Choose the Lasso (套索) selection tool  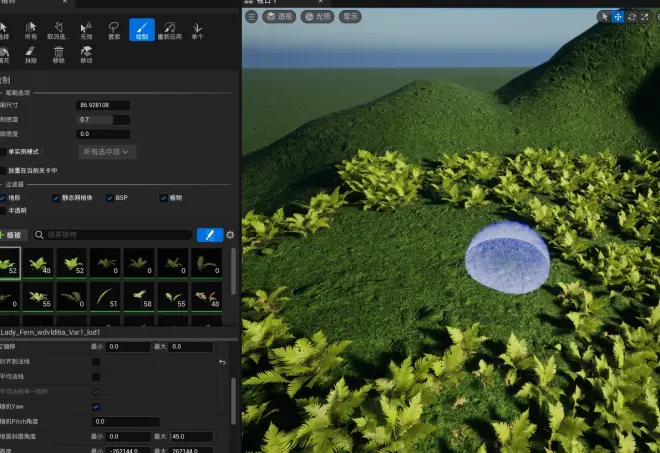pyautogui.click(x=114, y=32)
